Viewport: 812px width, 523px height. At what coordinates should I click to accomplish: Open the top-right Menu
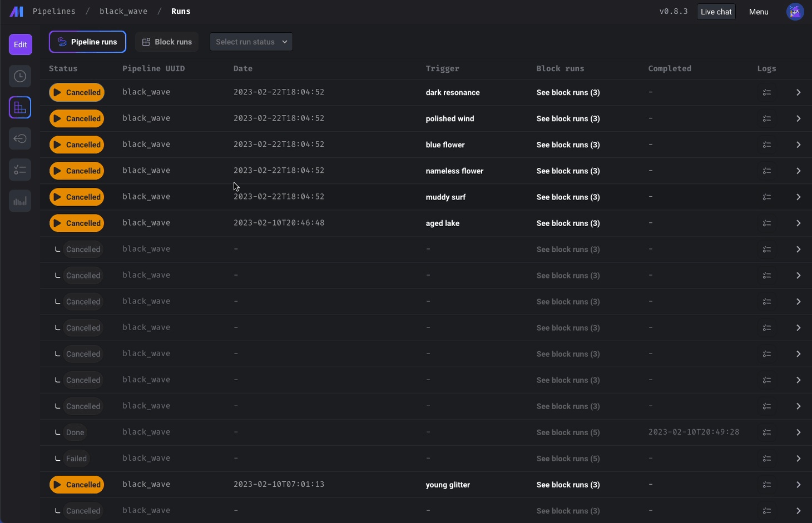(759, 12)
